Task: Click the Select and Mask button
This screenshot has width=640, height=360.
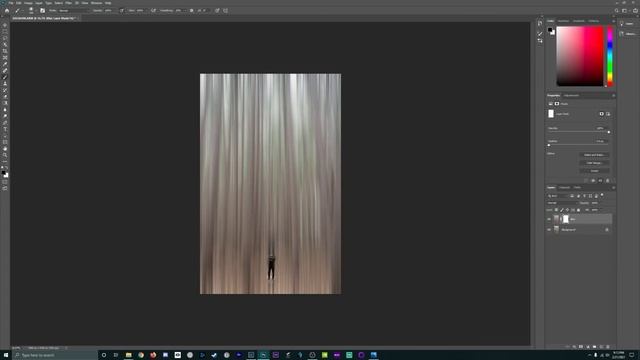Action: pyautogui.click(x=594, y=155)
